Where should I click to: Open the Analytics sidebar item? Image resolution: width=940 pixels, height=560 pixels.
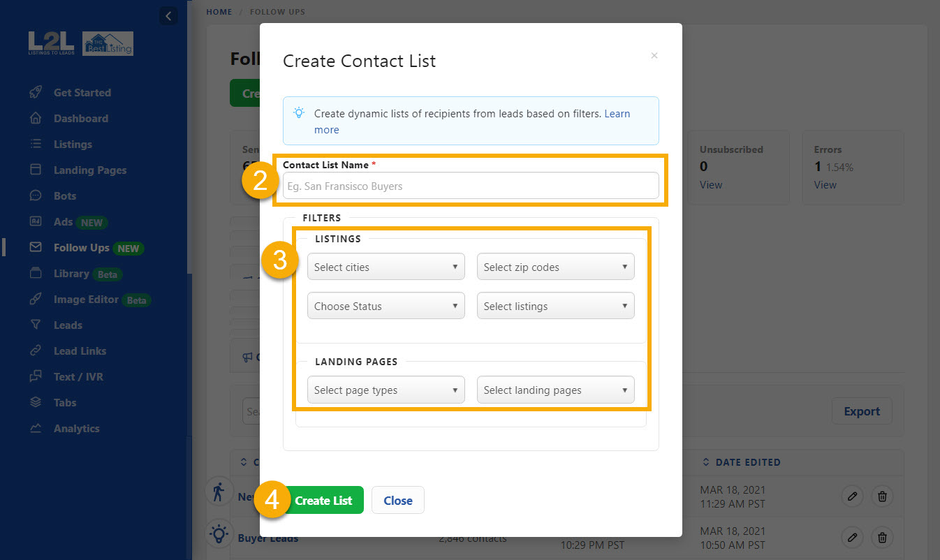point(78,428)
